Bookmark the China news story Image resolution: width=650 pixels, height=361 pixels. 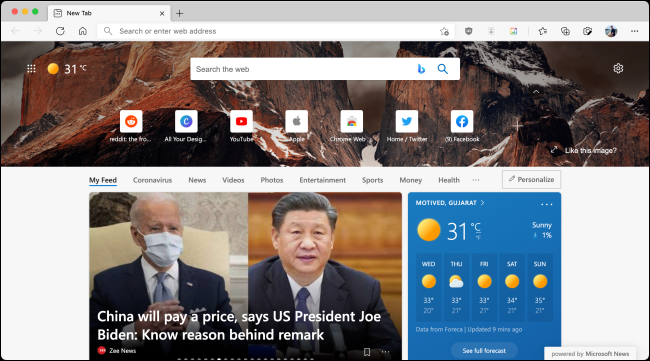tap(367, 352)
